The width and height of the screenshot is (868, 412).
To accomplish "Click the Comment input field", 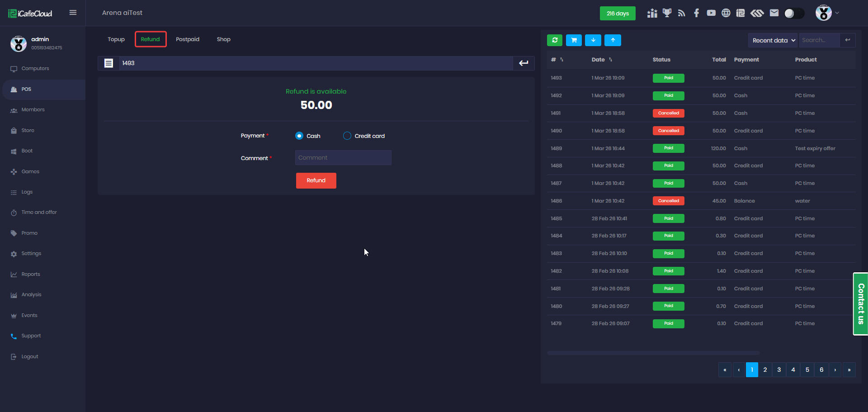I will pos(343,158).
